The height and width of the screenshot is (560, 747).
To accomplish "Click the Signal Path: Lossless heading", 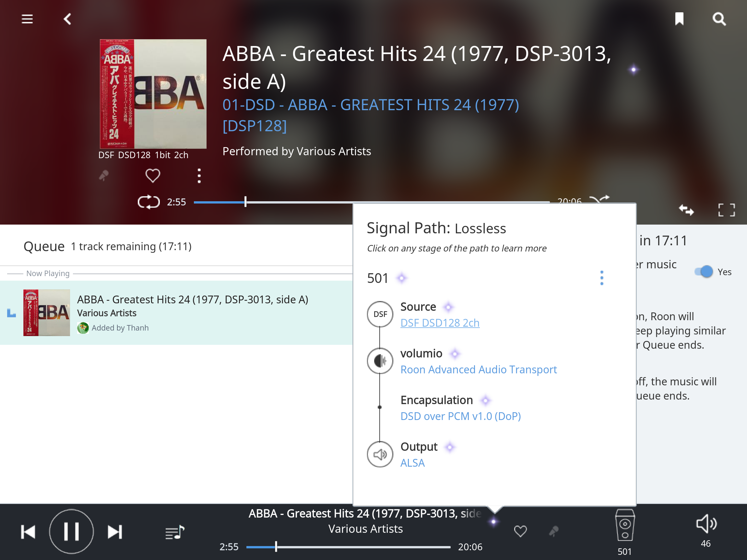I will click(x=436, y=228).
